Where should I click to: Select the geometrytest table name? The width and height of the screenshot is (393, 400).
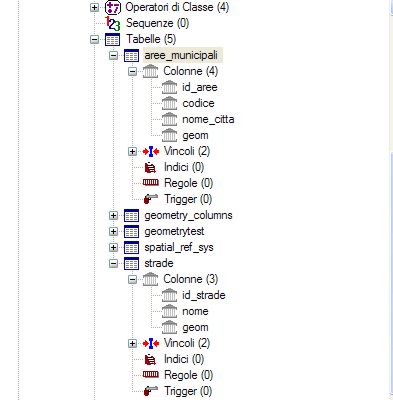click(174, 232)
